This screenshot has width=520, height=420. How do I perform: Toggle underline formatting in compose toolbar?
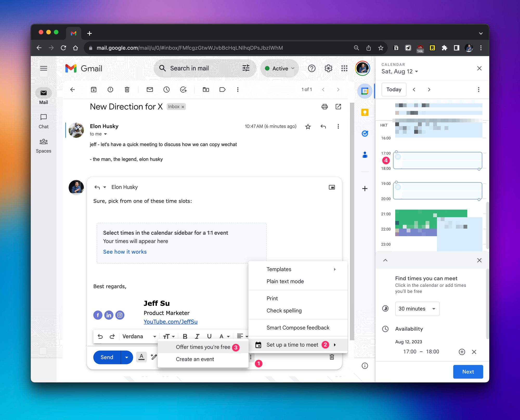click(209, 337)
